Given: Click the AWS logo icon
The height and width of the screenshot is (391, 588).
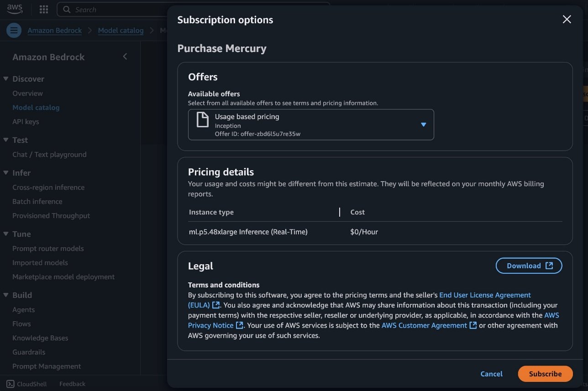Looking at the screenshot, I should click(x=15, y=10).
